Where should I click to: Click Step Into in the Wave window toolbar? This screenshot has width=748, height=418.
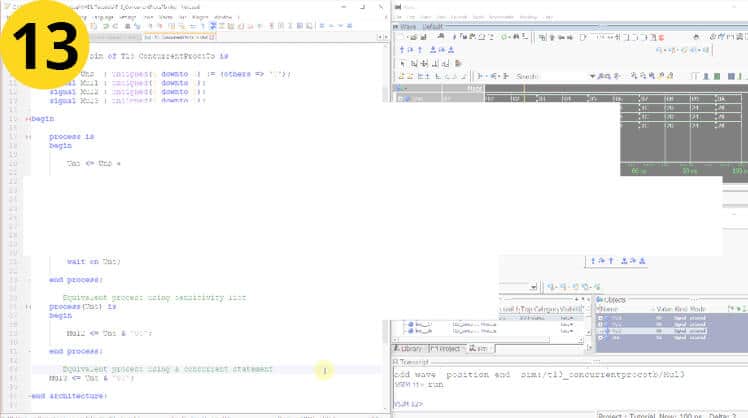coord(402,50)
